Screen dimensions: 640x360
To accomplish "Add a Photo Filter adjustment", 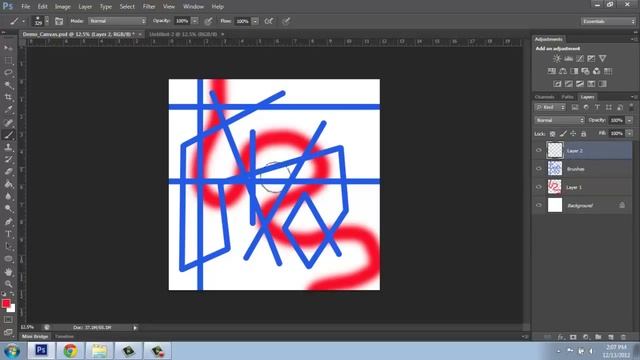I will coord(585,71).
